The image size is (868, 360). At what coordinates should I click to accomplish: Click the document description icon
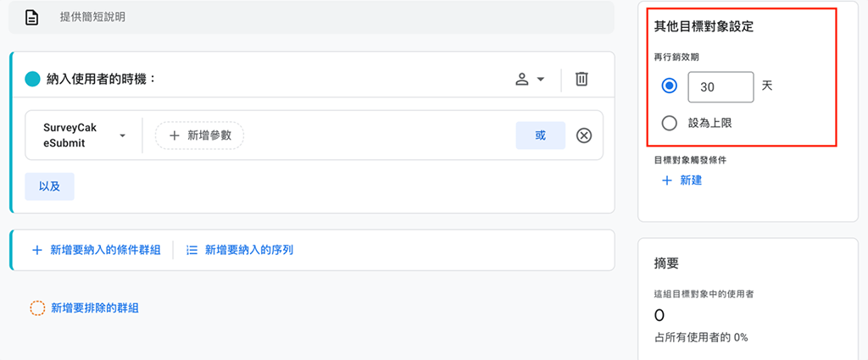tap(32, 17)
